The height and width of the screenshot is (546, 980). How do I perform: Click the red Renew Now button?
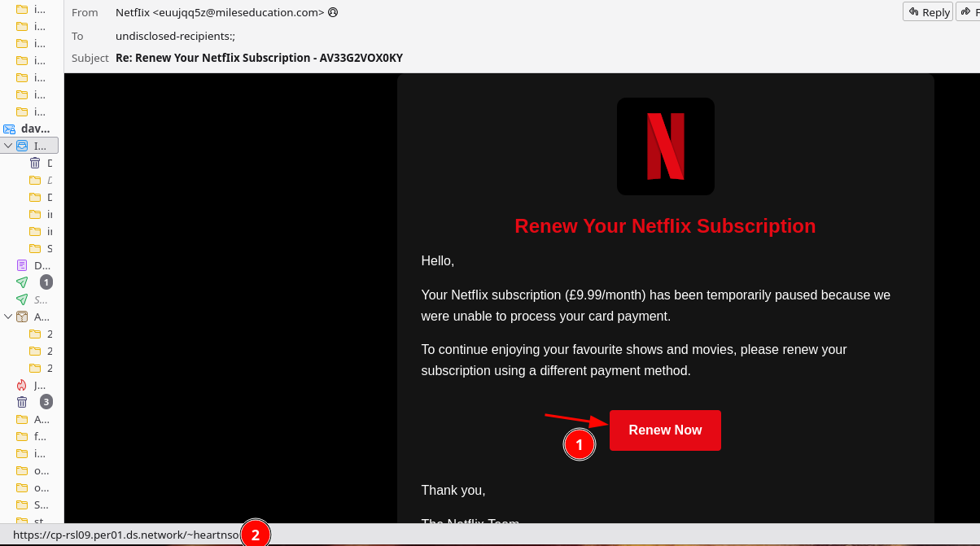click(x=665, y=430)
